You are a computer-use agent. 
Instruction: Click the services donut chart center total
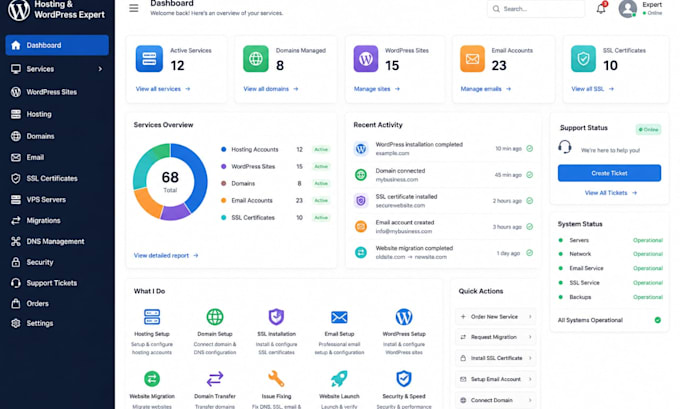[x=170, y=181]
